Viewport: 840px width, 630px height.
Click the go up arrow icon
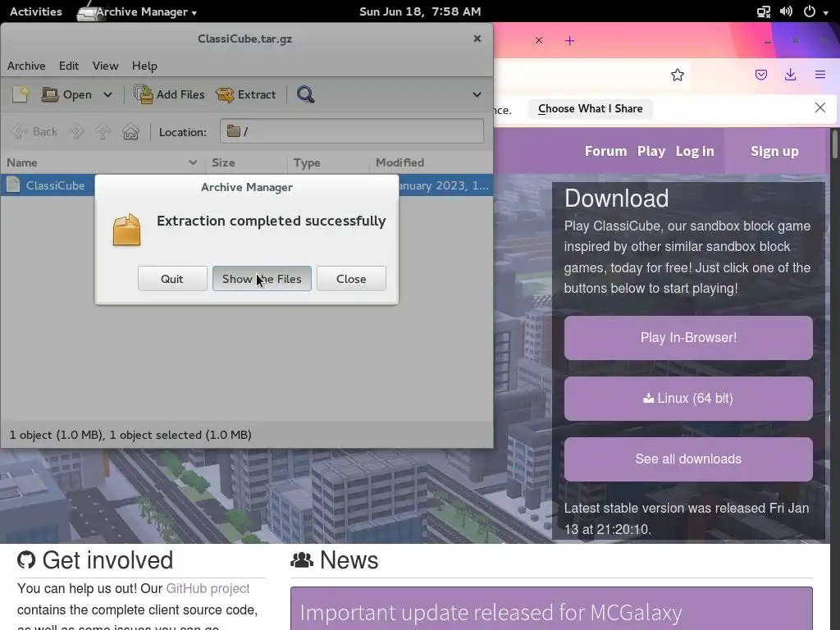(103, 132)
